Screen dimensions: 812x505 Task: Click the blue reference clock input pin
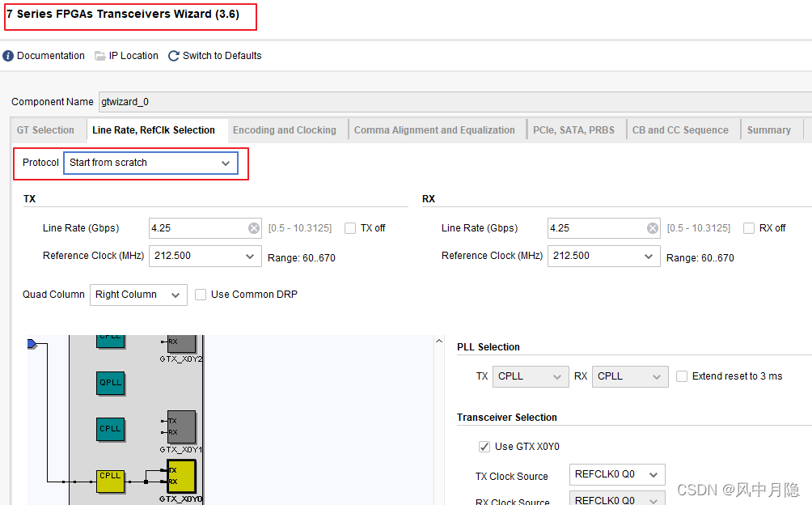(32, 343)
